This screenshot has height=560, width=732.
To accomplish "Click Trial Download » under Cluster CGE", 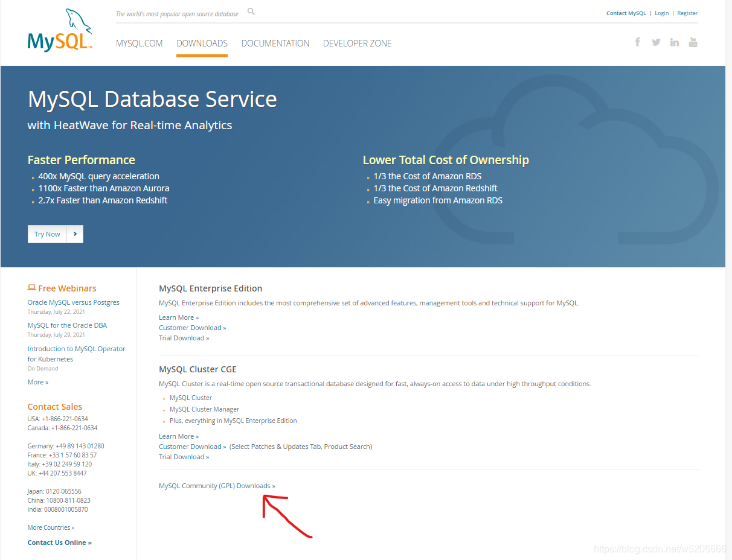I will click(x=184, y=457).
